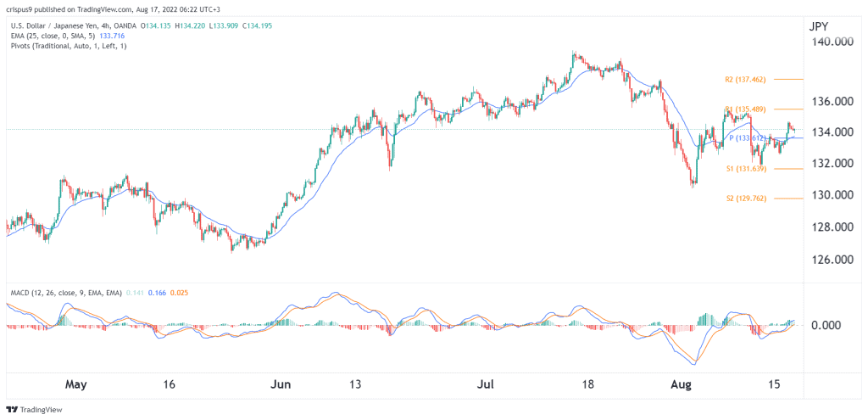Click the 126.000 price axis label

point(833,260)
